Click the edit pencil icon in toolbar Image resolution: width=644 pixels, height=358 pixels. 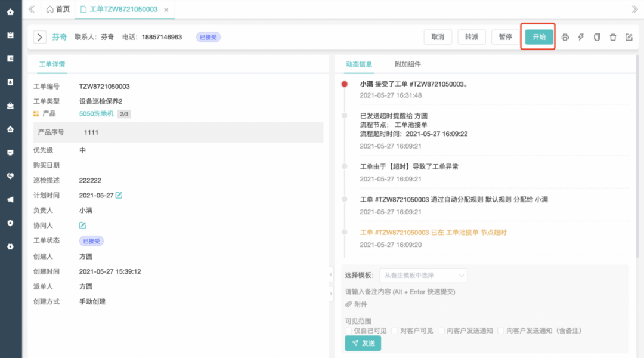click(x=628, y=37)
